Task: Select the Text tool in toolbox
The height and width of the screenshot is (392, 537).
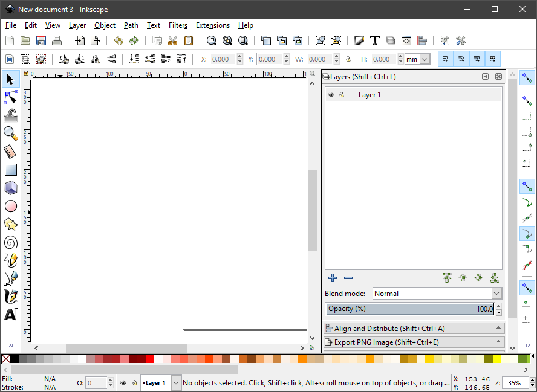Action: [x=10, y=315]
